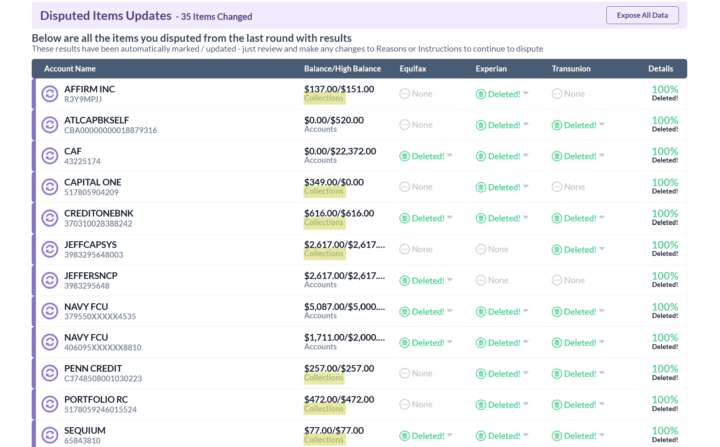
Task: View 100% Deleted details for CAF
Action: 665,155
